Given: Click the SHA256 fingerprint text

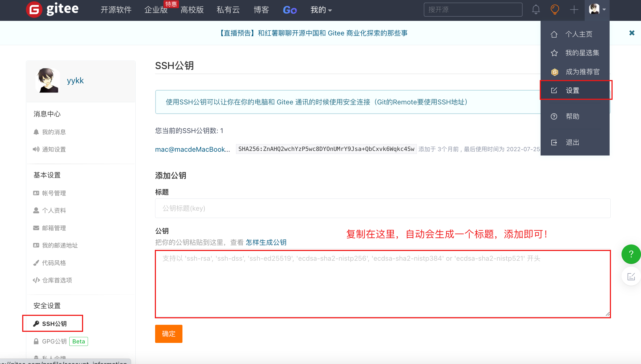Looking at the screenshot, I should [326, 149].
